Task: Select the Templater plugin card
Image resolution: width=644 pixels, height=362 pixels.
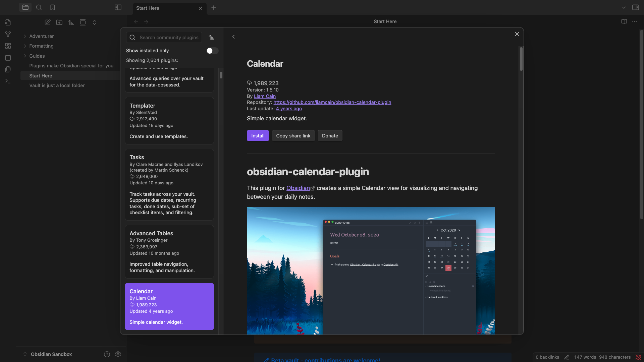Action: 169,121
